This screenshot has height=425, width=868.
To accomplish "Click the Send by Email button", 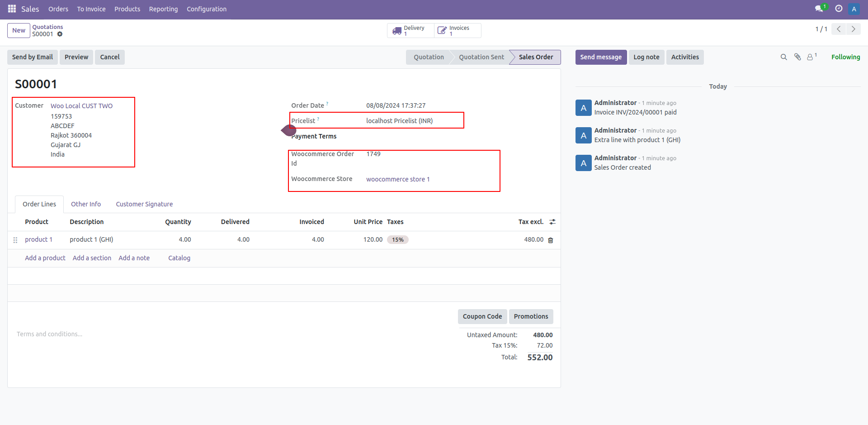I will pos(33,57).
